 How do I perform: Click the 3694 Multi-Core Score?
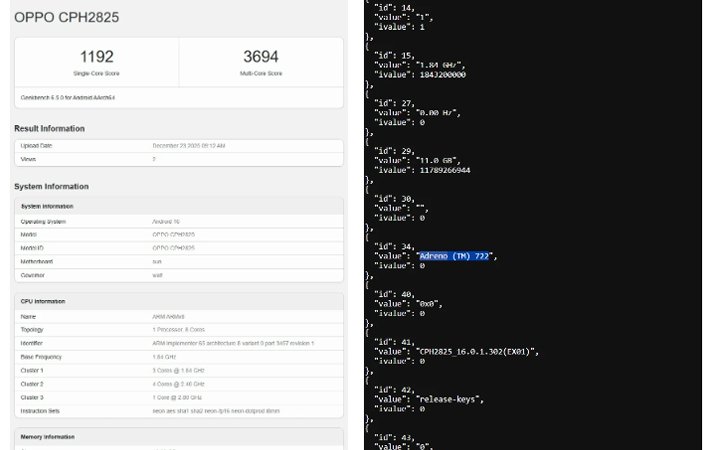pyautogui.click(x=261, y=57)
